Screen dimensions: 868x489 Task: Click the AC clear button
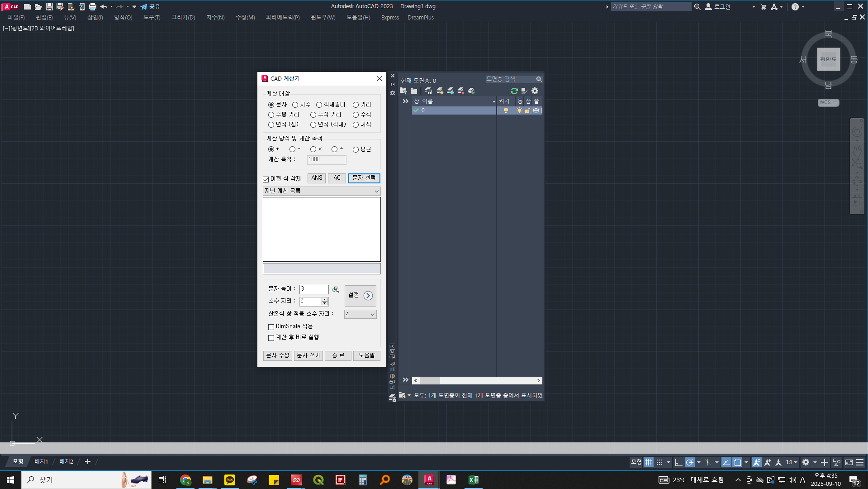pos(337,178)
